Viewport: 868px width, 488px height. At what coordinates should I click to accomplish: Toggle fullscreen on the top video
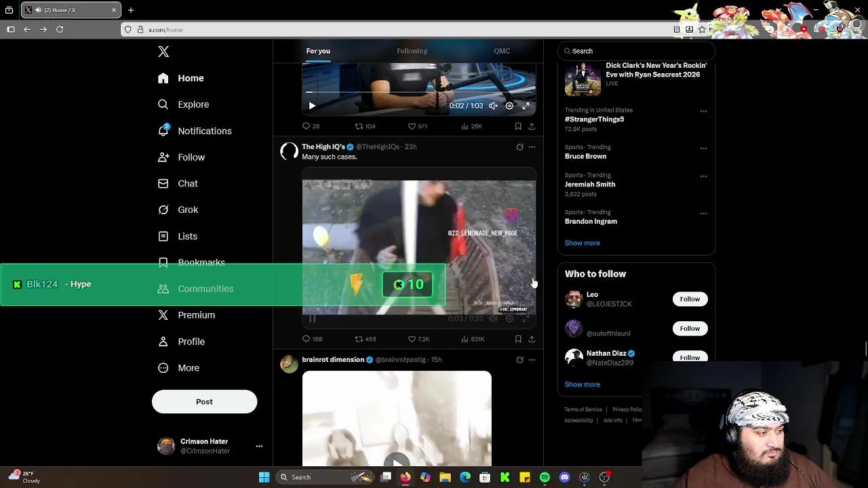[526, 106]
